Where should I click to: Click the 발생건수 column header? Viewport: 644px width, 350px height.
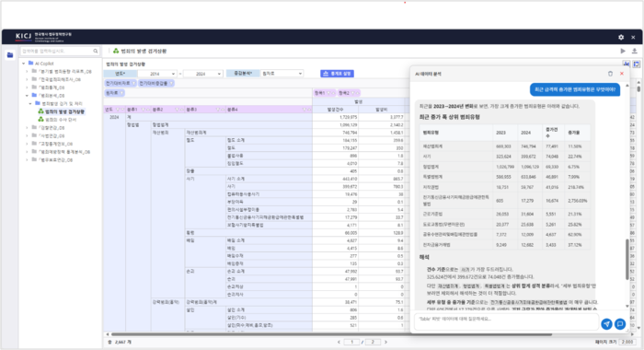[335, 110]
